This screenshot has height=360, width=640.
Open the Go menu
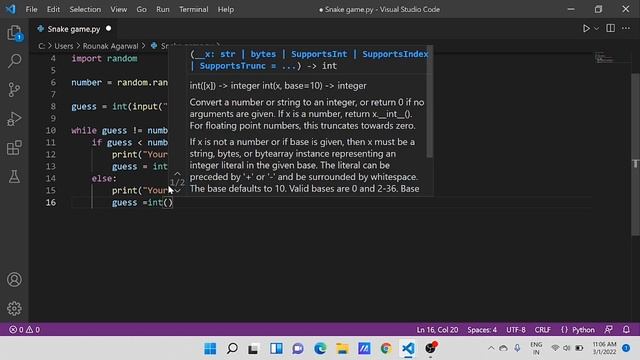141,9
